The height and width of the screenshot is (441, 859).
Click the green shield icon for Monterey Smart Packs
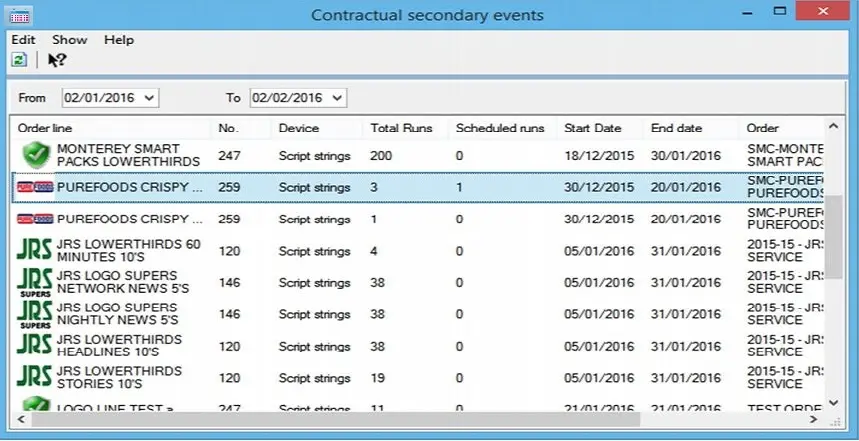[36, 155]
